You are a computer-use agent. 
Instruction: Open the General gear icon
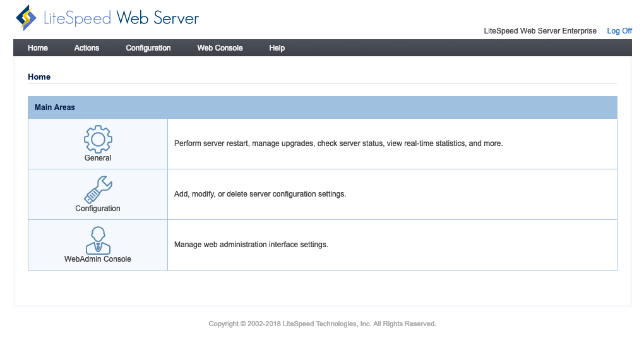click(x=98, y=139)
